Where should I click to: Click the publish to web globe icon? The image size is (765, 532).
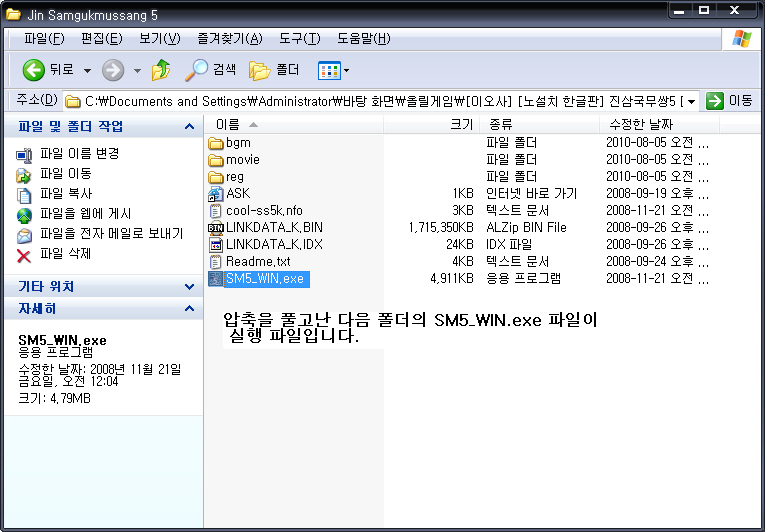tap(24, 215)
